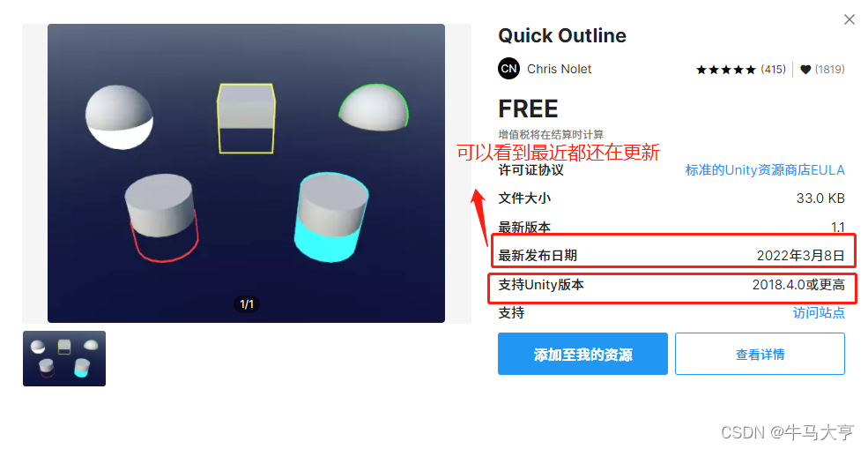Click the heart favorite icon
Screen dimensions: 868x449
pyautogui.click(x=805, y=70)
